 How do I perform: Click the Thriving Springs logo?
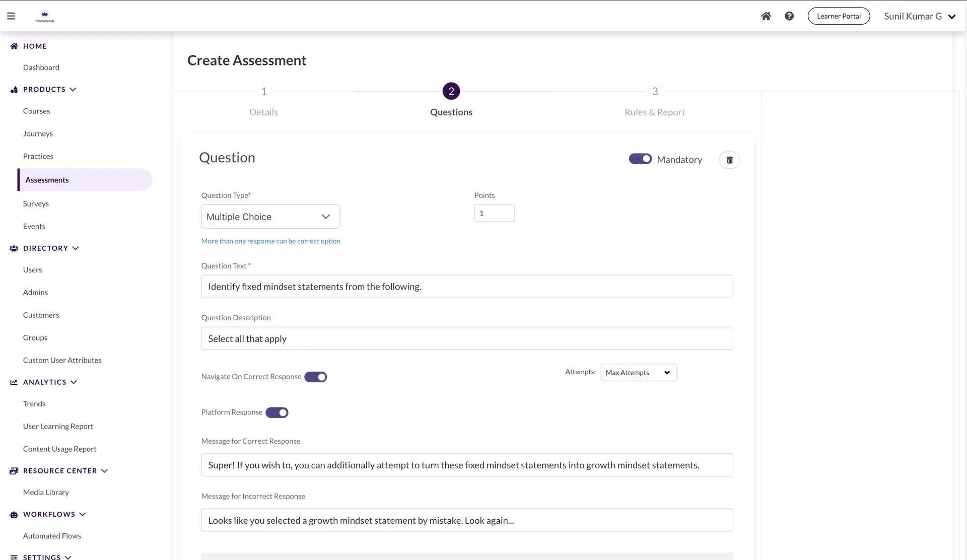[x=45, y=16]
